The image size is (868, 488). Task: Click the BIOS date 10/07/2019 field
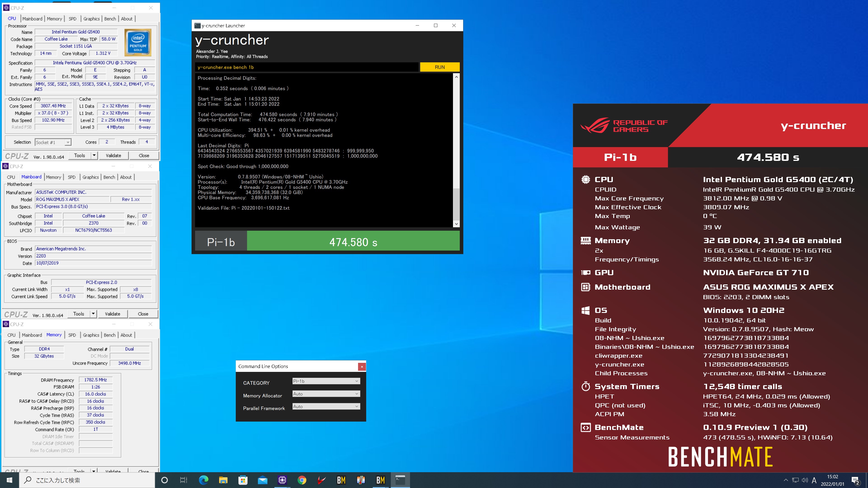93,263
